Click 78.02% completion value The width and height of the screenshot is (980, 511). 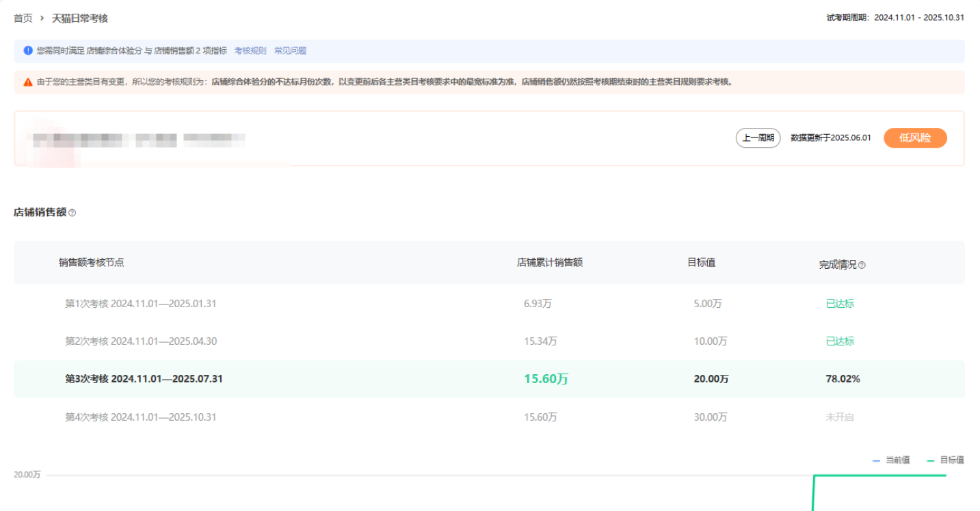pyautogui.click(x=843, y=378)
